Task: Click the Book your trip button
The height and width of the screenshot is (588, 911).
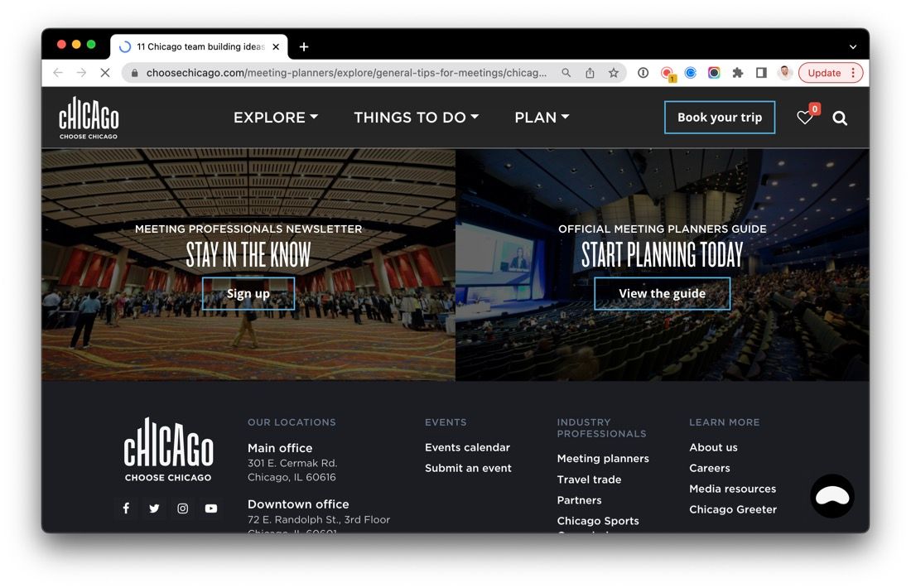Action: (x=720, y=118)
